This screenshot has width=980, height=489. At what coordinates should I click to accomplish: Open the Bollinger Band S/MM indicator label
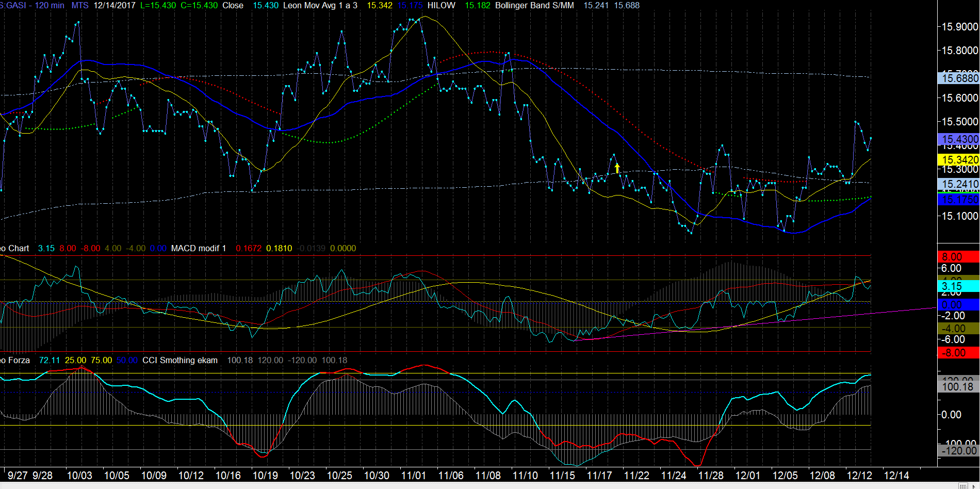[534, 5]
